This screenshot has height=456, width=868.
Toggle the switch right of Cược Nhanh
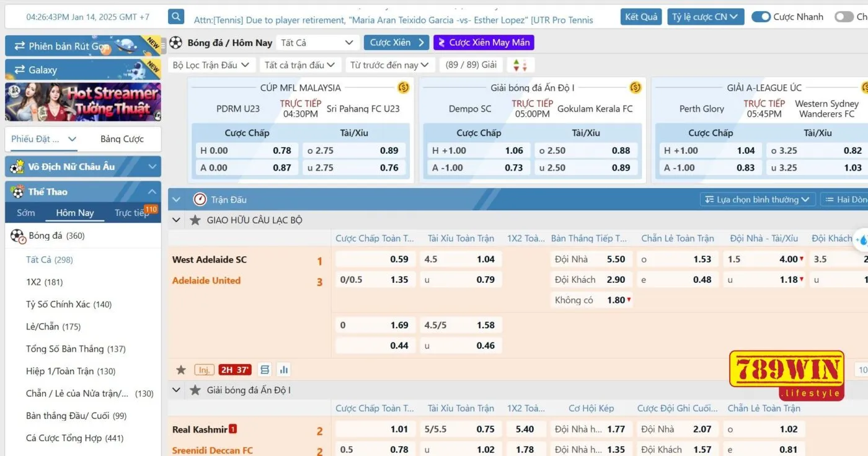click(844, 17)
